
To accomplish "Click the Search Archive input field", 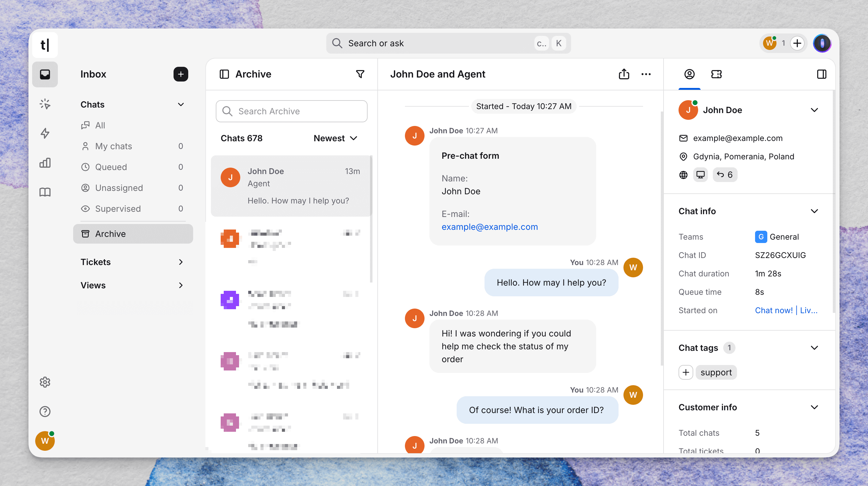I will (x=291, y=111).
